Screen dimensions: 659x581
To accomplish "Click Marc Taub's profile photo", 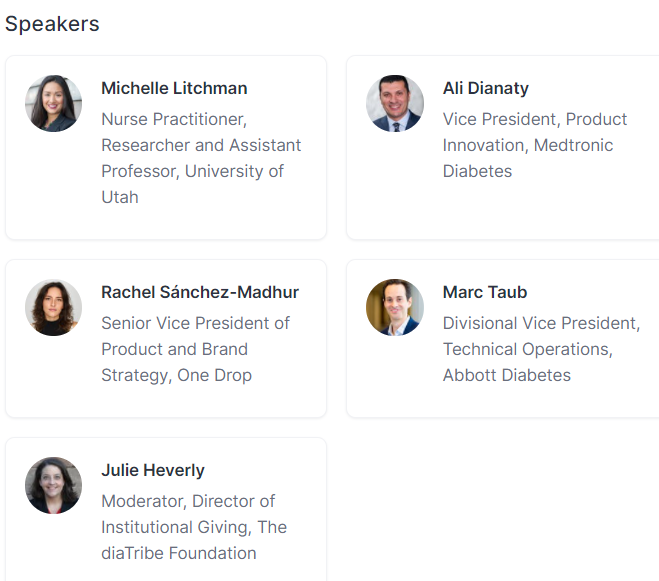I will (394, 307).
